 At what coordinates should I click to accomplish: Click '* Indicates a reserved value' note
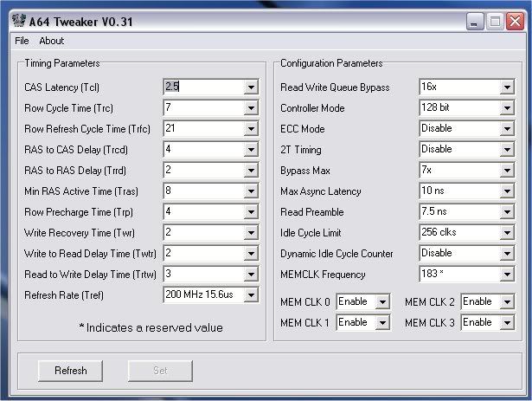pos(151,327)
